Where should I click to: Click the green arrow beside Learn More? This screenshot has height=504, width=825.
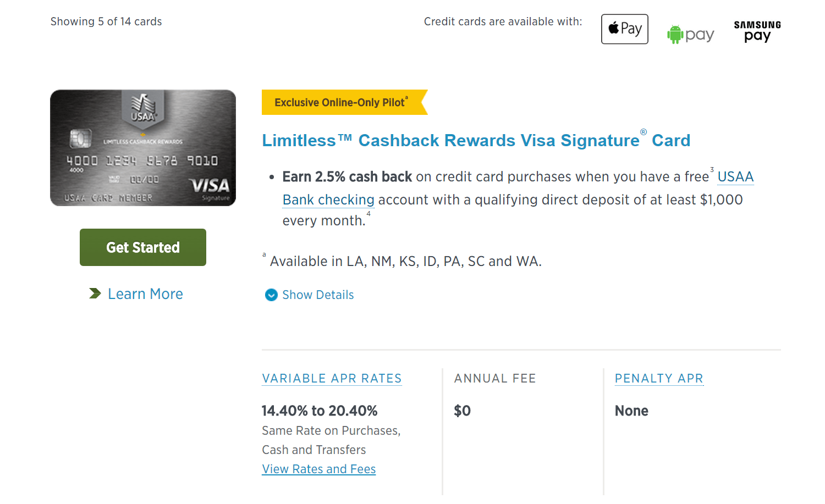95,293
